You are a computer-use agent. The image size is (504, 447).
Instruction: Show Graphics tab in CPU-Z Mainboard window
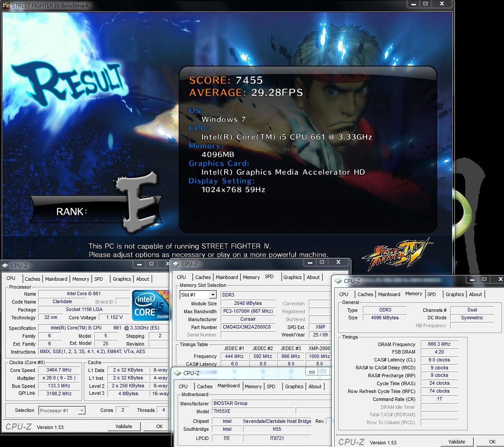pos(294,386)
